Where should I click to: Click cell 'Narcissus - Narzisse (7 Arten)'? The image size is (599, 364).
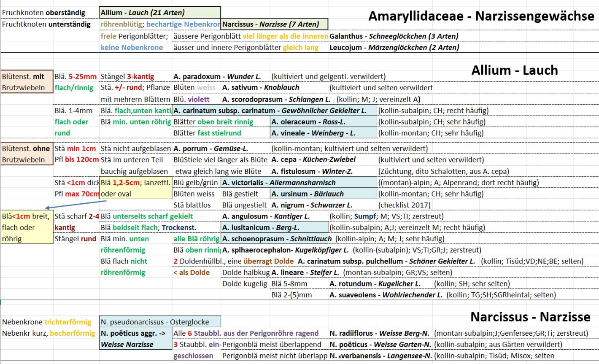pos(274,24)
